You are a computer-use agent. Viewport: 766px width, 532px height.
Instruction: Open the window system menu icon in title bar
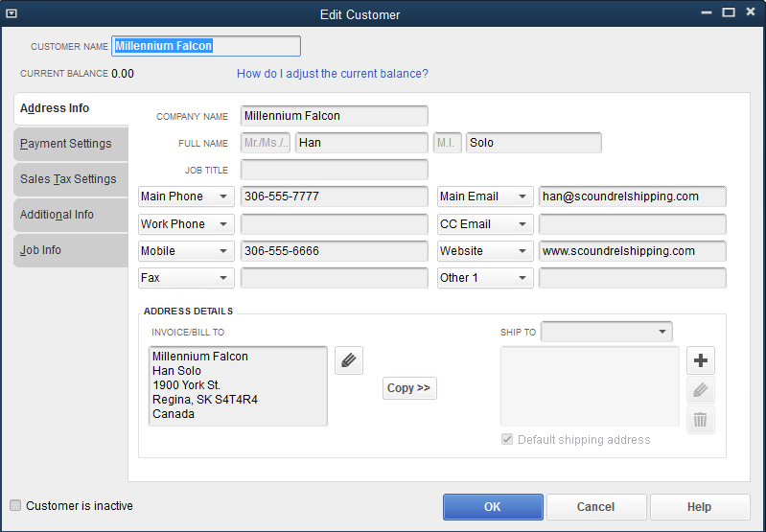pos(12,13)
